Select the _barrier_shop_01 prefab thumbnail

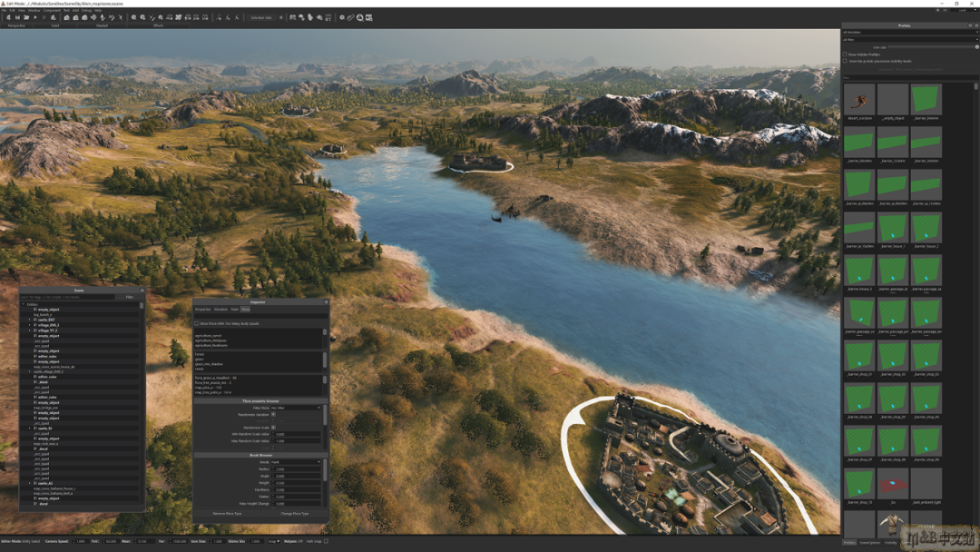(x=859, y=356)
